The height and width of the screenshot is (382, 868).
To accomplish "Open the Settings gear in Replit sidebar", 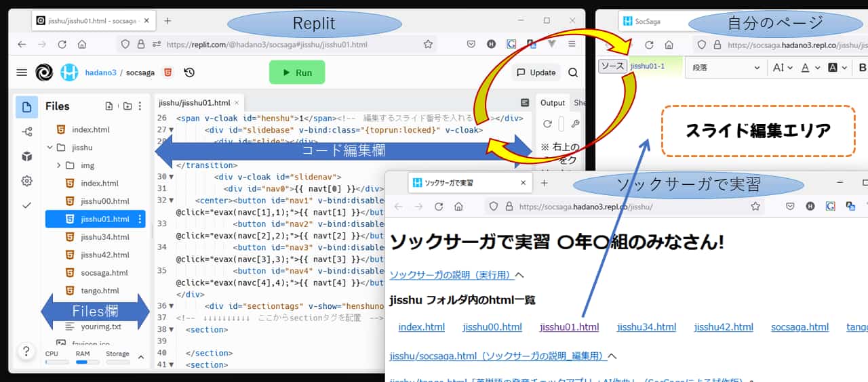I will coord(26,181).
